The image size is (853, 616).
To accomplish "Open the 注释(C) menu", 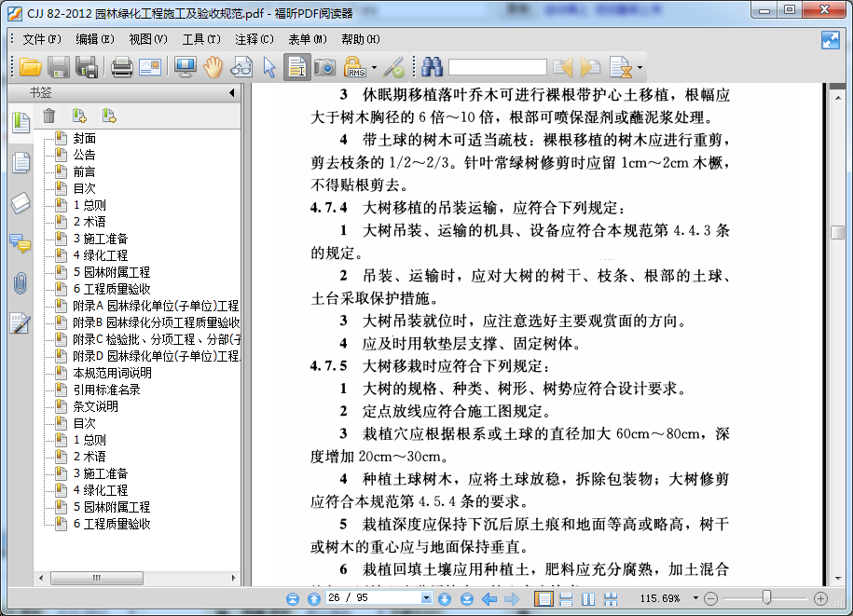I will (x=255, y=39).
